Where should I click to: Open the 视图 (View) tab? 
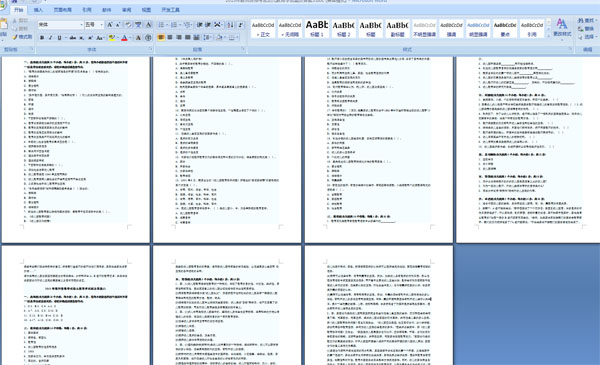coord(146,10)
